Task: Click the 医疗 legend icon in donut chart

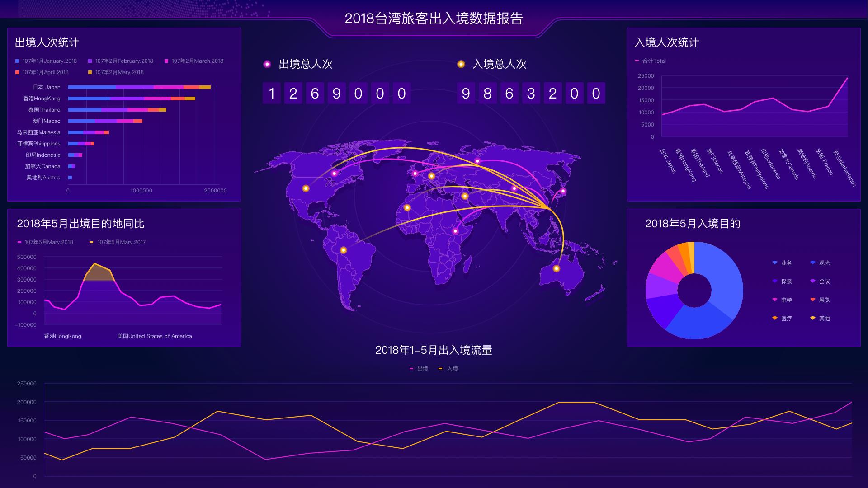Action: tap(774, 318)
